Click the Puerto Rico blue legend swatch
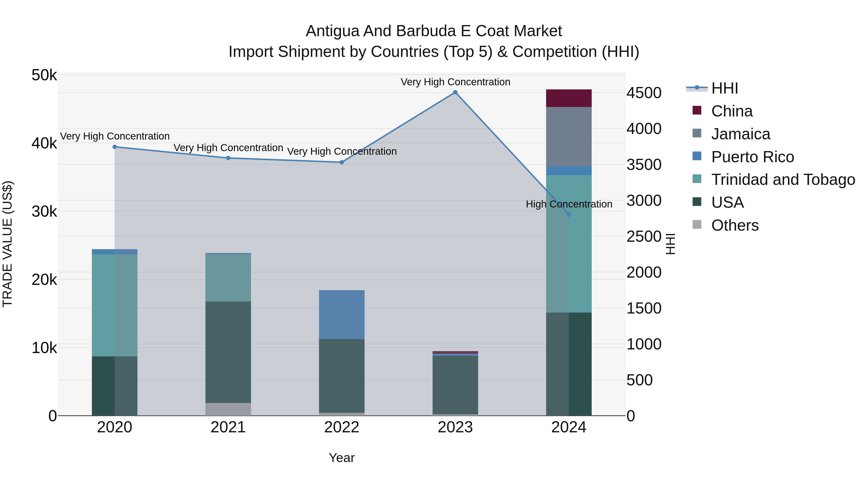Screen dimensions: 868x488 point(697,156)
